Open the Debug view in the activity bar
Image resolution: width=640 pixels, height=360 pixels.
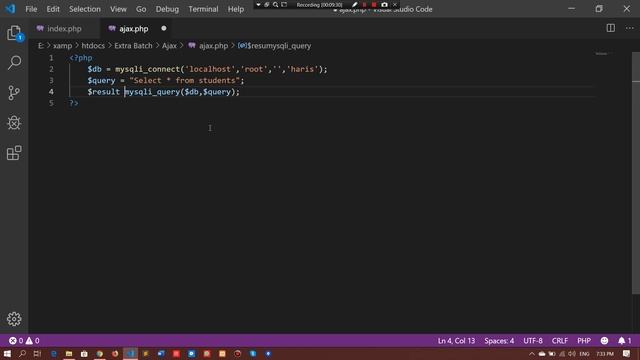[x=14, y=123]
